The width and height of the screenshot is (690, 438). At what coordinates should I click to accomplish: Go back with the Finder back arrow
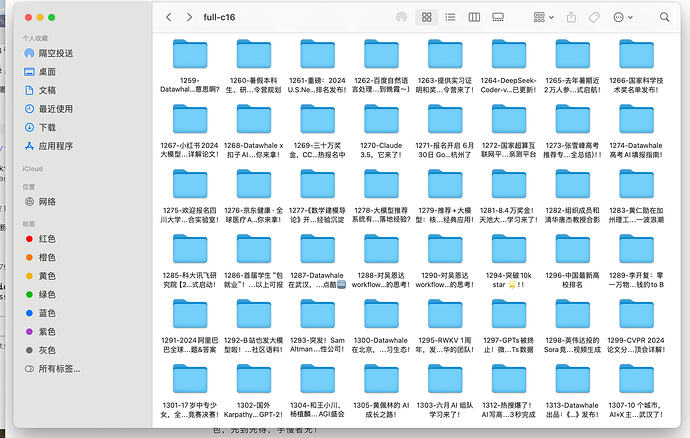(169, 17)
